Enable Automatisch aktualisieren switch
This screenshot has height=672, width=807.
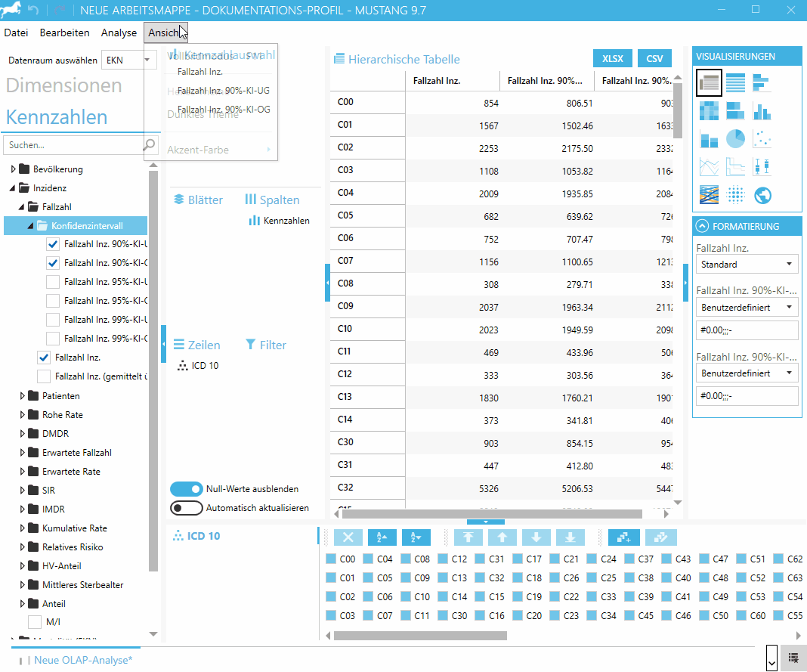pos(187,508)
